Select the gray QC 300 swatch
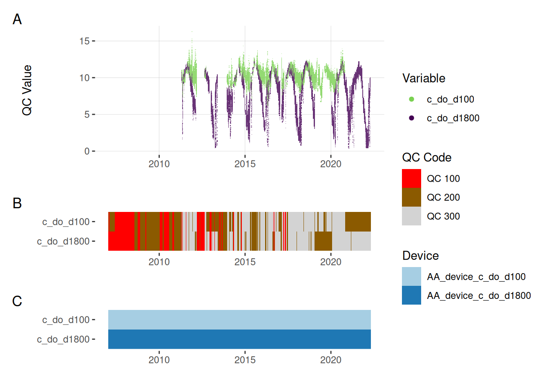 411,216
